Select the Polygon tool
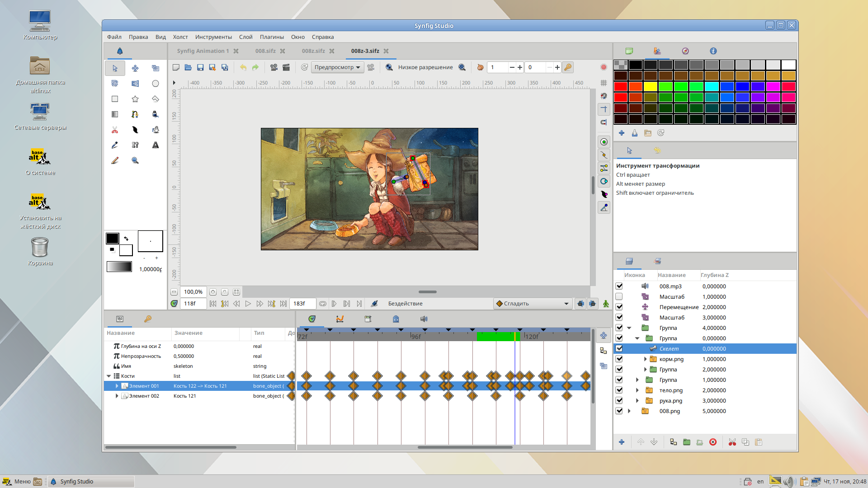 pos(156,99)
